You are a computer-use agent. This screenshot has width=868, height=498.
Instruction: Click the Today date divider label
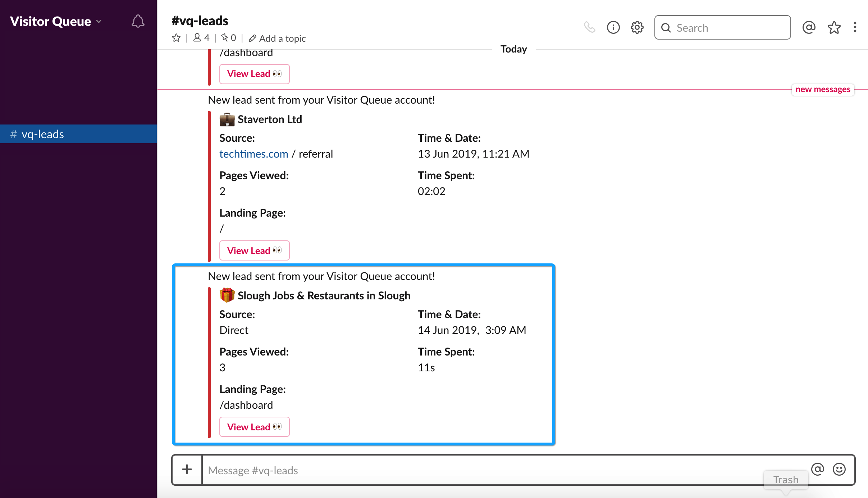click(513, 49)
